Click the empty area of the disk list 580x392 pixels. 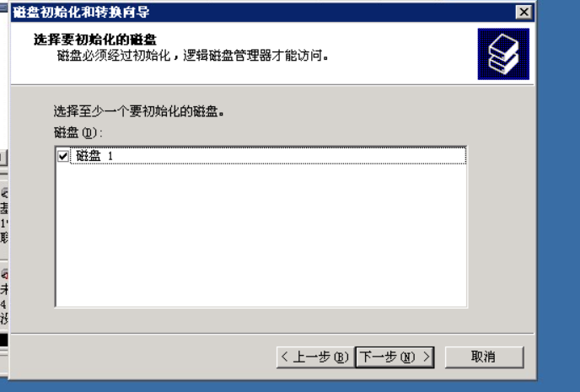[x=260, y=235]
